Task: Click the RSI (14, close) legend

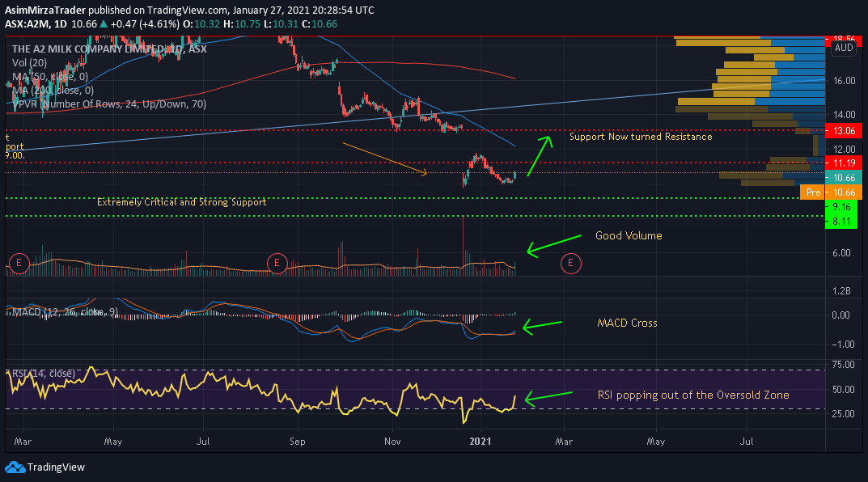Action: click(x=43, y=374)
